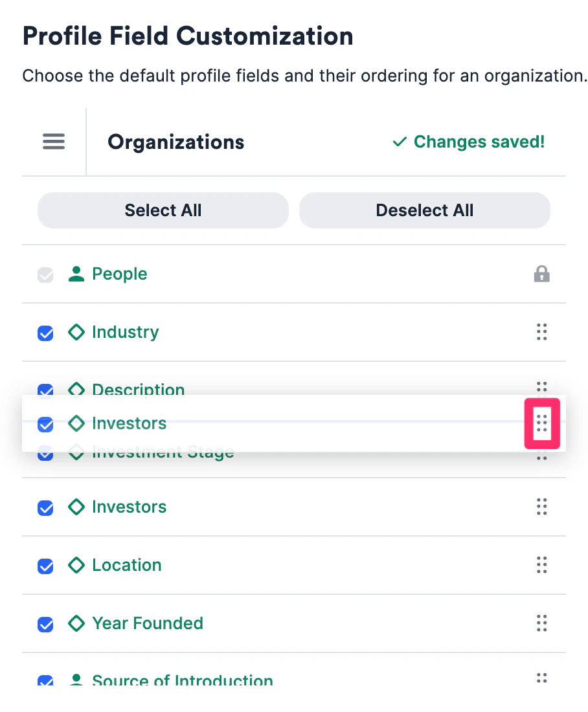Toggle the lower Investors checkbox
This screenshot has width=588, height=712.
point(45,507)
